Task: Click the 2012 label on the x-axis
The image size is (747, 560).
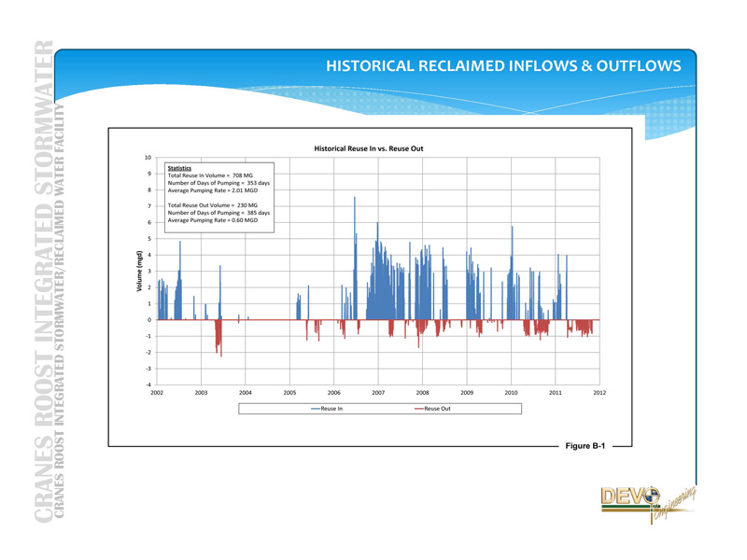Action: point(599,393)
